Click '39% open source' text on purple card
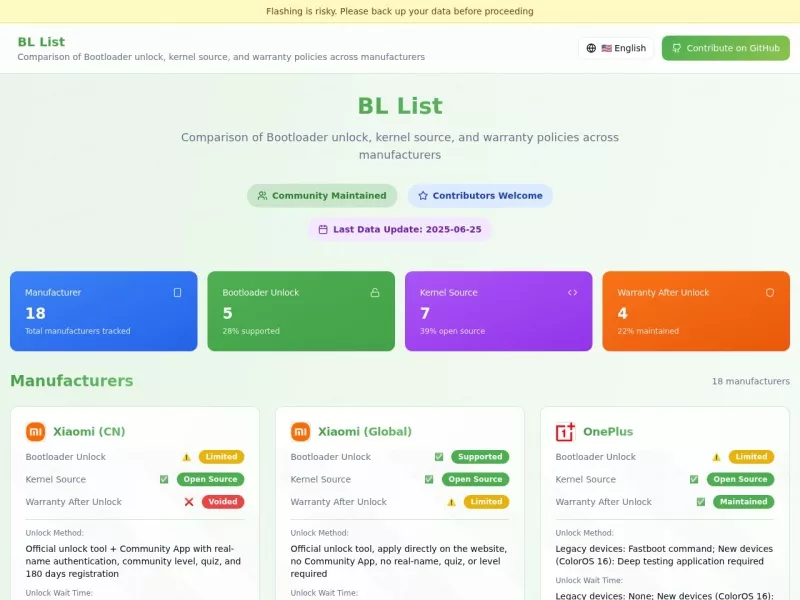Screen dimensions: 800x600 pos(452,331)
